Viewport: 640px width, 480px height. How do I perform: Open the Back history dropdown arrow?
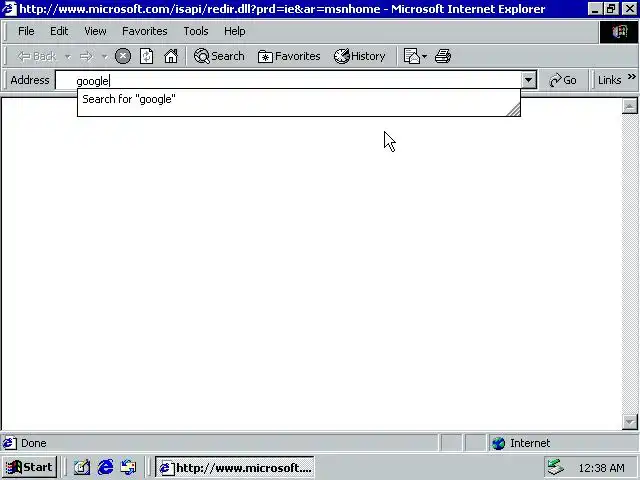(x=68, y=57)
